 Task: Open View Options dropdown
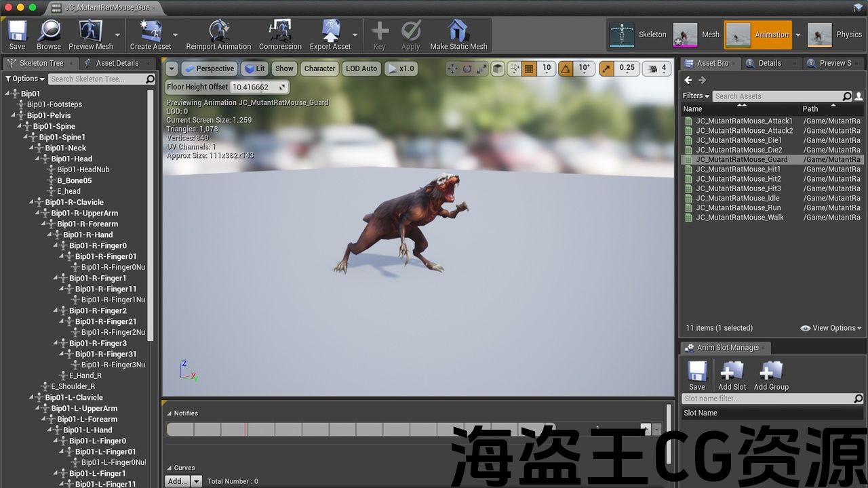pos(831,328)
